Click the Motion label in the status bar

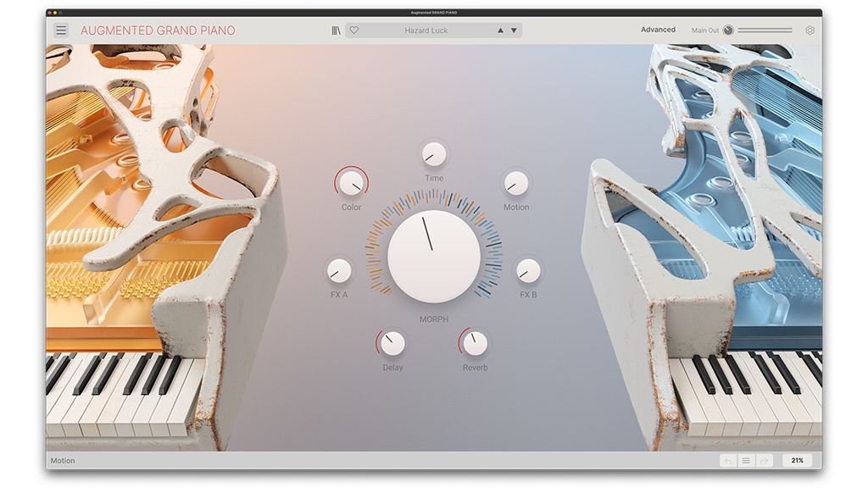coord(64,460)
